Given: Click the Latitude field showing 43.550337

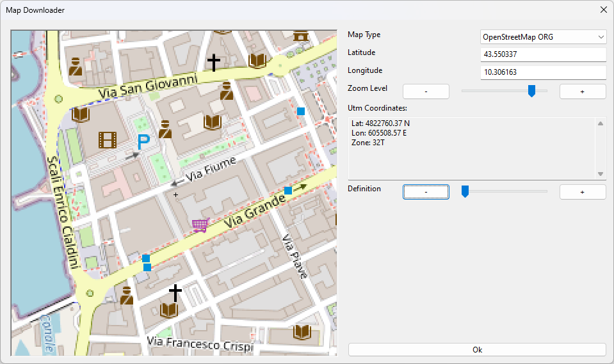Looking at the screenshot, I should click(x=543, y=54).
